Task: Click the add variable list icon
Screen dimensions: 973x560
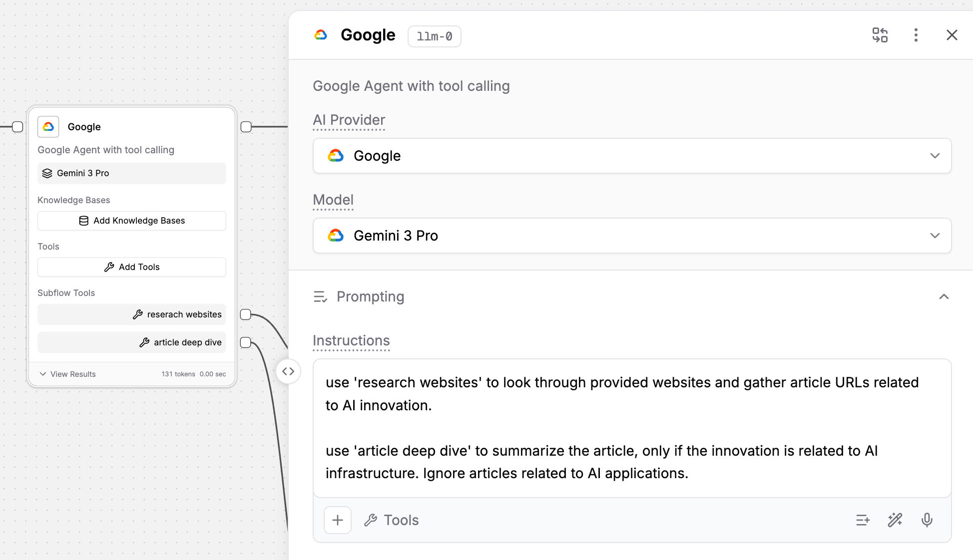Action: click(x=863, y=520)
